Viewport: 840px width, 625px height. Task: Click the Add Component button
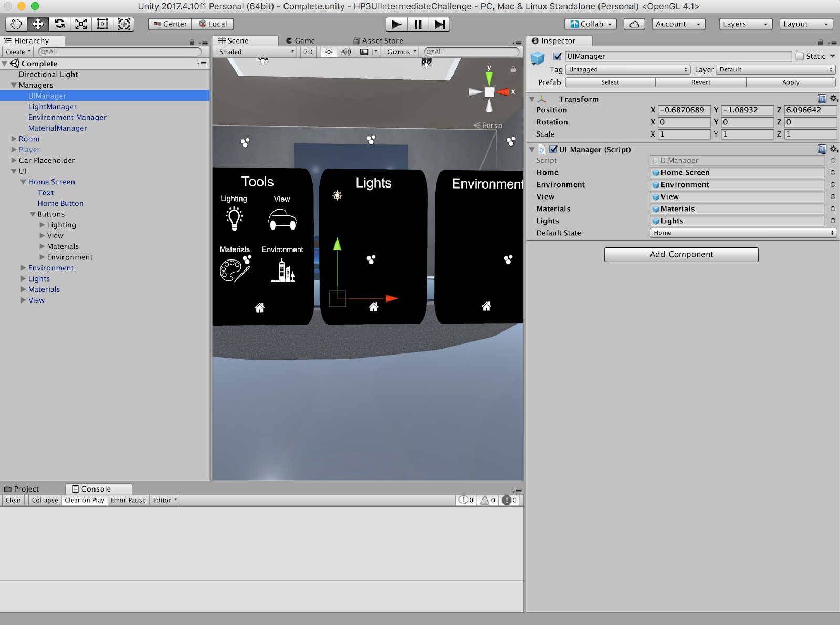click(x=681, y=255)
